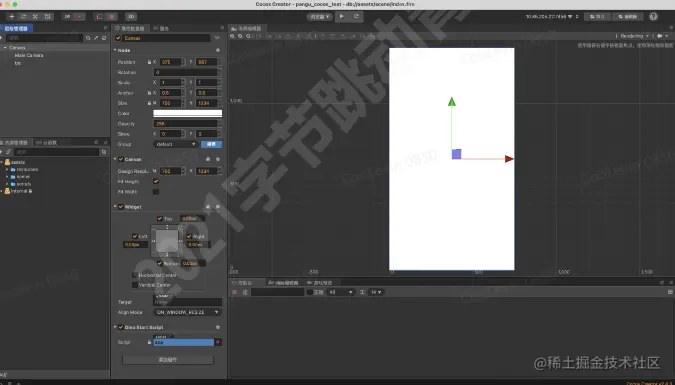Refresh the preview with the reload icon
This screenshot has height=385, width=675.
point(356,16)
